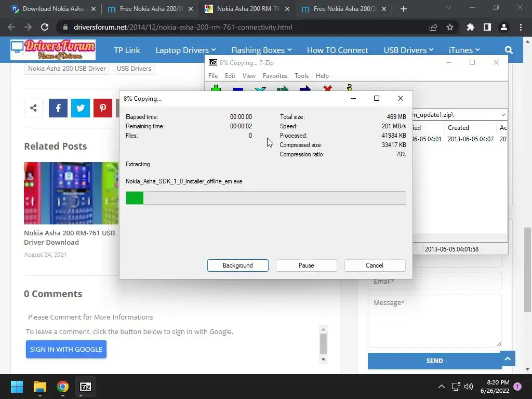Open How TO Connect link
The height and width of the screenshot is (399, 532).
point(337,50)
